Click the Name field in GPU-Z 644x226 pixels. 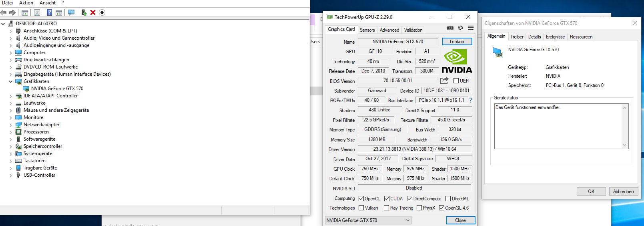(398, 42)
